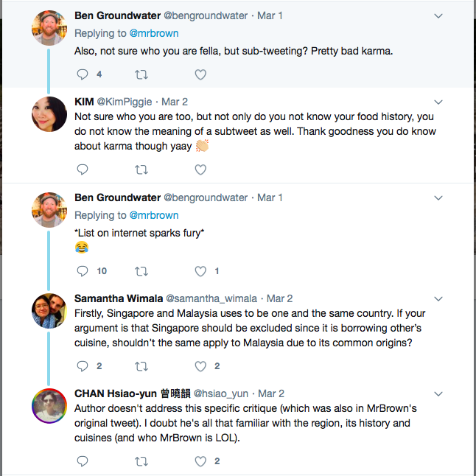Open Samantha Wimala's profile name link
The image size is (476, 476).
point(119,298)
